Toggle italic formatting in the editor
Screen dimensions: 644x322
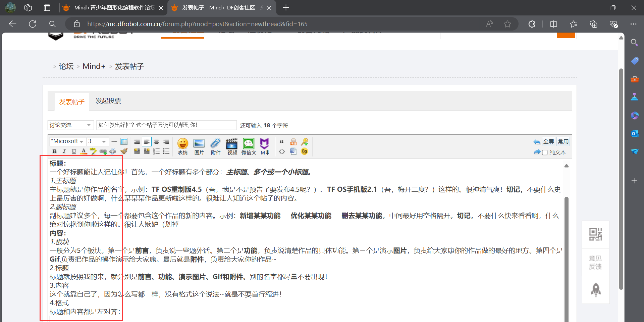pos(64,151)
